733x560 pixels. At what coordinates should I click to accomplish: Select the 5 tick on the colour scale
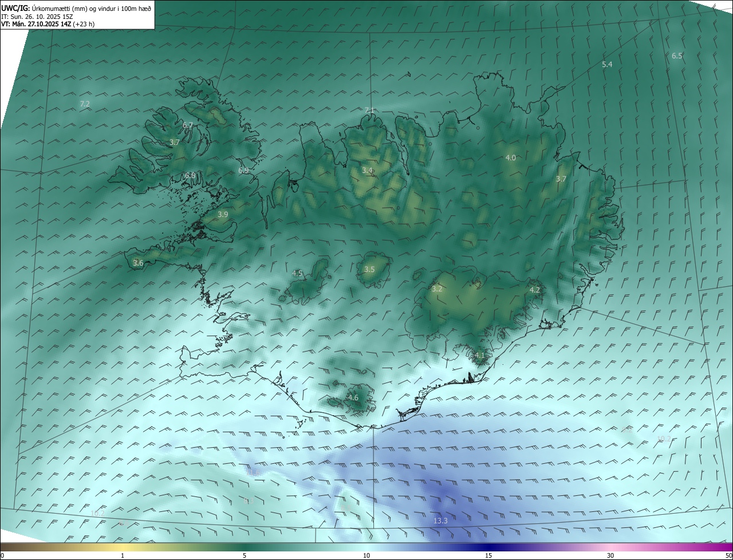click(245, 555)
